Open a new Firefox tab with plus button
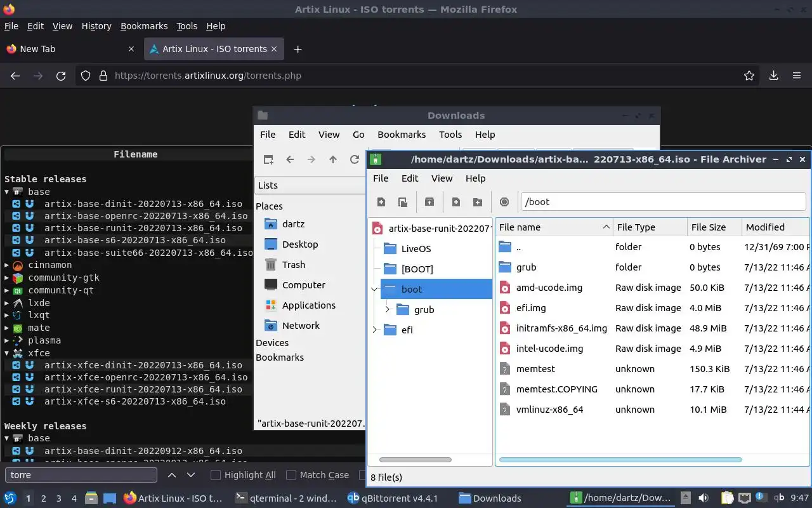The height and width of the screenshot is (508, 812). pyautogui.click(x=298, y=49)
